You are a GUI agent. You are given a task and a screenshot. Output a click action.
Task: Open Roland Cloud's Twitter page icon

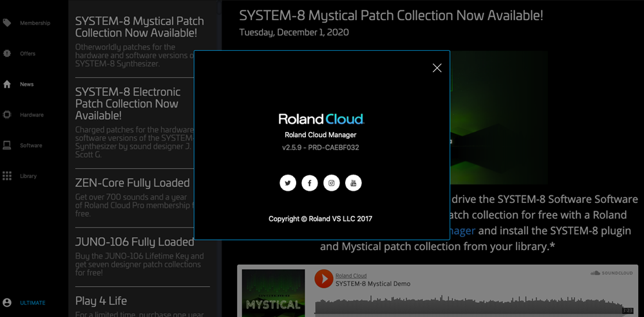[x=288, y=183]
